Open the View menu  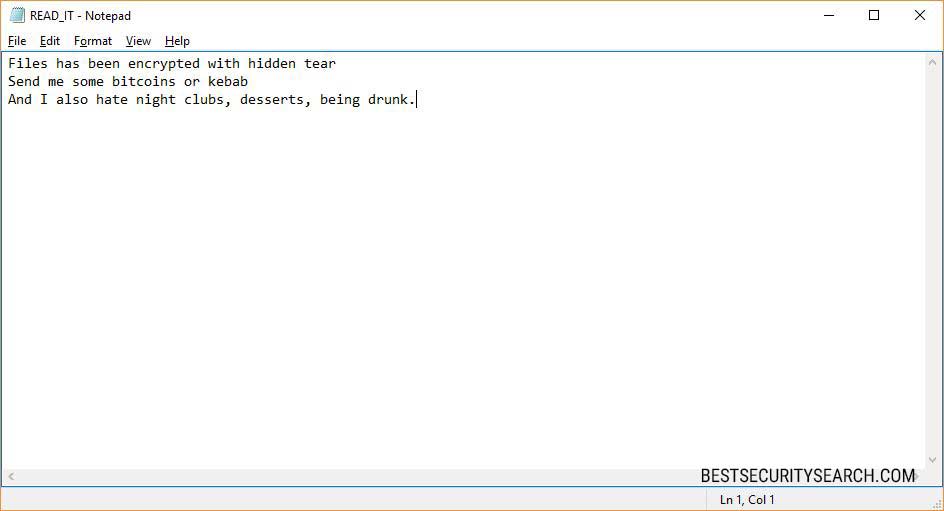pyautogui.click(x=138, y=41)
